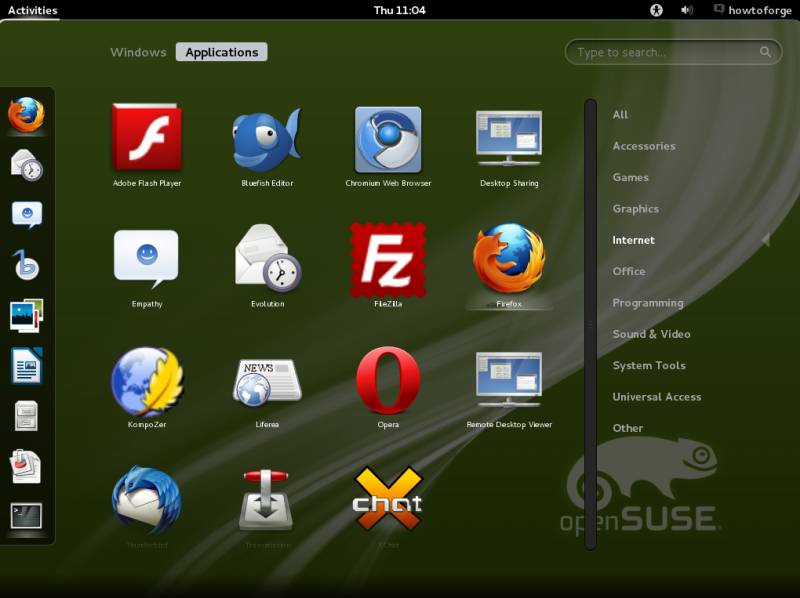Launch Banshee media player from the dash
The width and height of the screenshot is (800, 598).
click(x=26, y=264)
